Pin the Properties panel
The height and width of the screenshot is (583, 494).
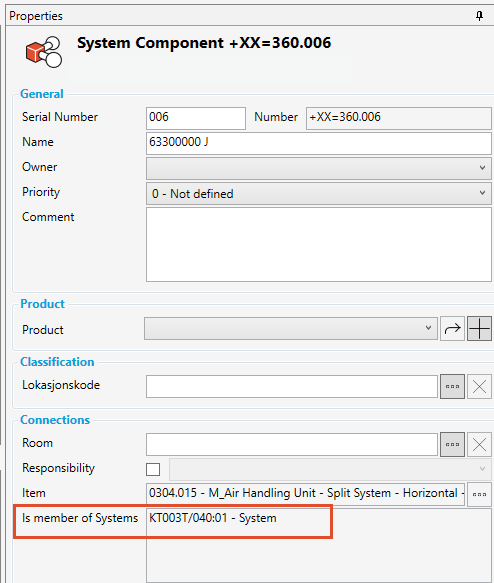[x=480, y=16]
